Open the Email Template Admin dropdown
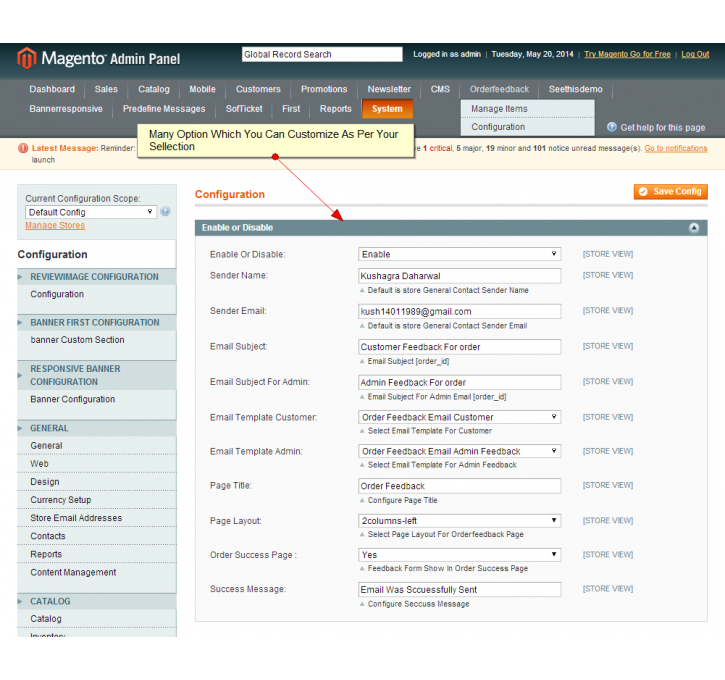This screenshot has height=680, width=725. [460, 451]
